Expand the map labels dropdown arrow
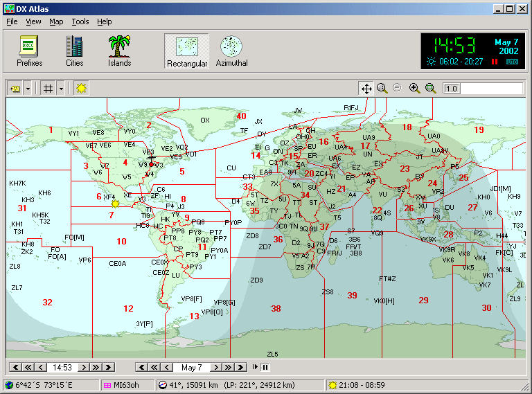532x394 pixels. [28, 88]
